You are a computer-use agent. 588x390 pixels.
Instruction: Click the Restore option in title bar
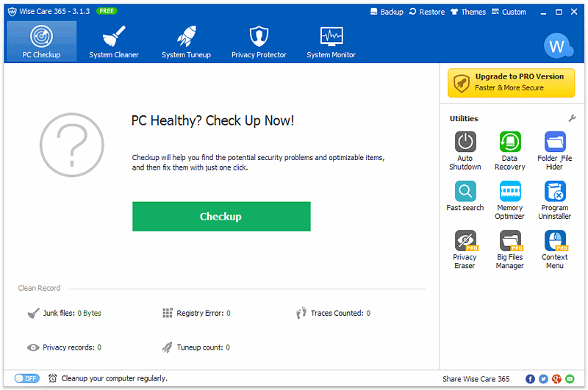point(427,12)
